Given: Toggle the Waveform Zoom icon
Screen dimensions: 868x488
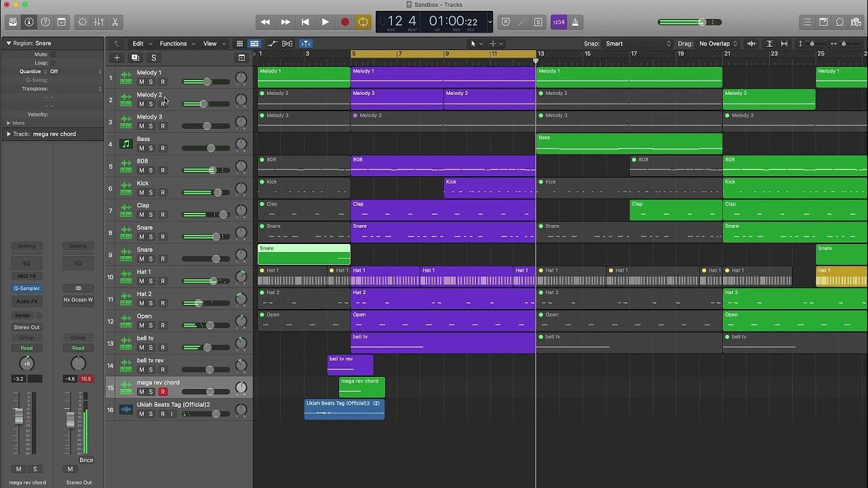Looking at the screenshot, I should (x=751, y=43).
